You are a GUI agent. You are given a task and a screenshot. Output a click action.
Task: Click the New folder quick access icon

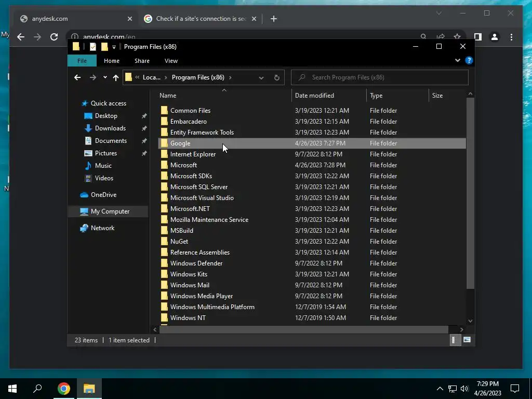coord(104,47)
